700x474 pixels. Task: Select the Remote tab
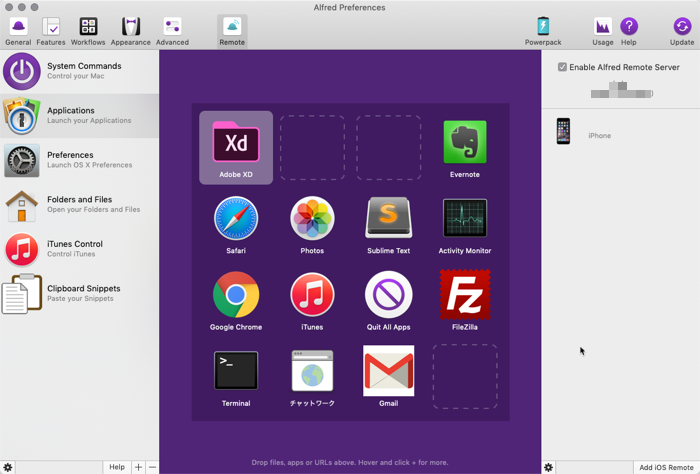coord(232,31)
